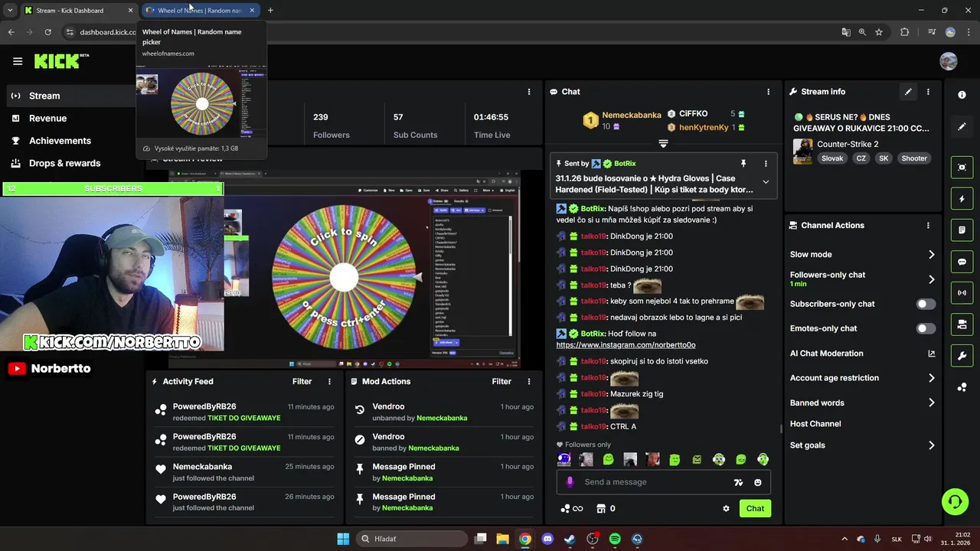Click the Send a message field

point(655,482)
